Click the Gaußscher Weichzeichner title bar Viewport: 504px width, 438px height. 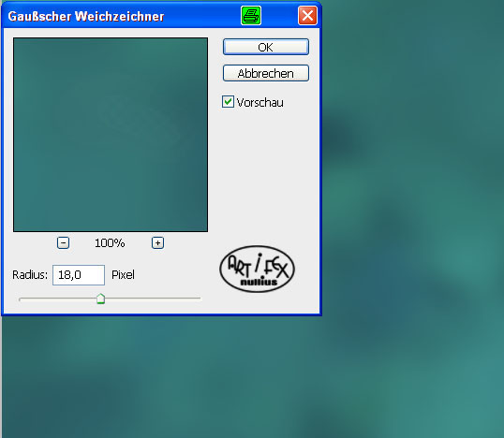(x=122, y=16)
